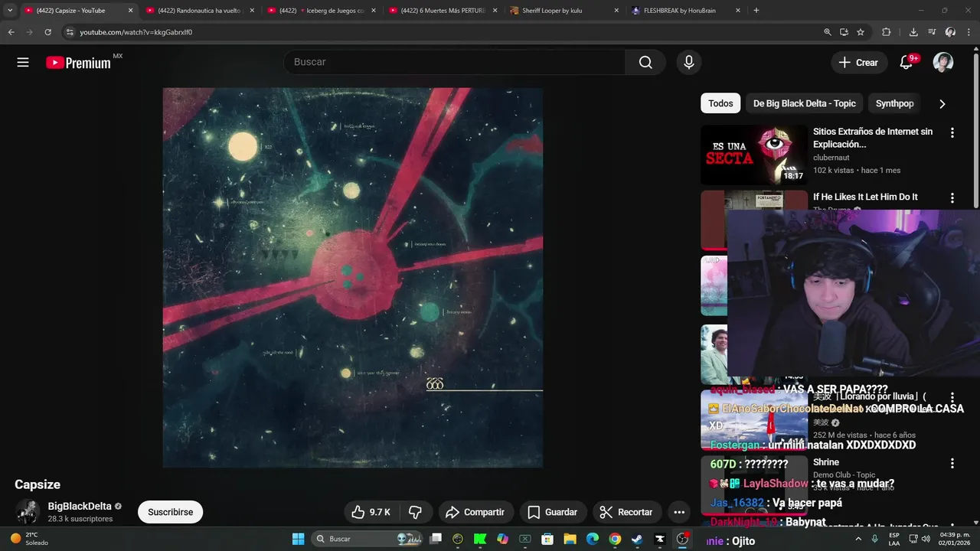
Task: Open File Explorer folder on taskbar
Action: click(x=570, y=539)
